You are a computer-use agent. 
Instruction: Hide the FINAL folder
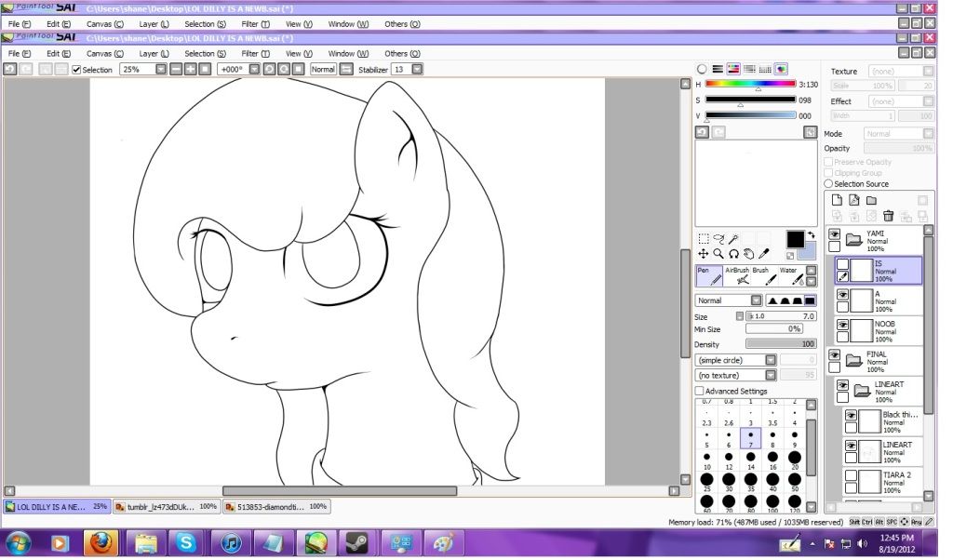point(835,355)
